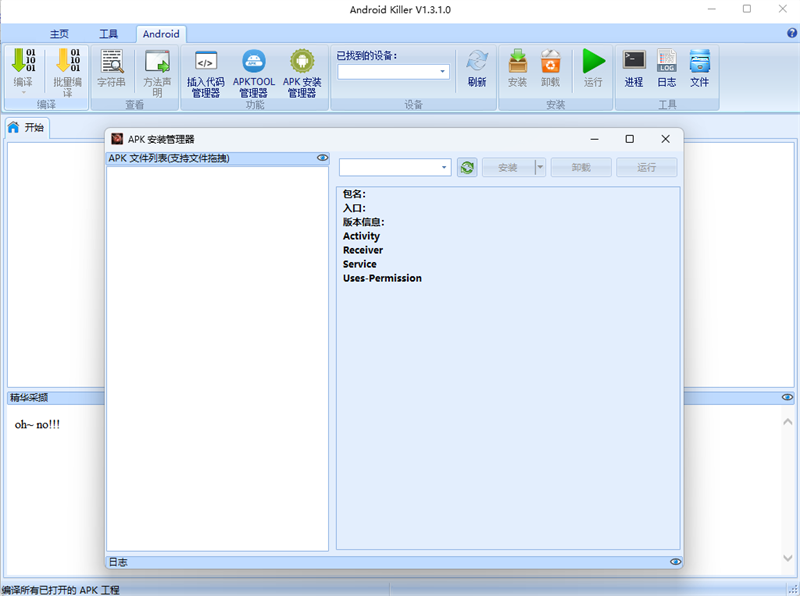Toggle eye icon on APK 文件列表 panel
The height and width of the screenshot is (596, 800).
(322, 158)
